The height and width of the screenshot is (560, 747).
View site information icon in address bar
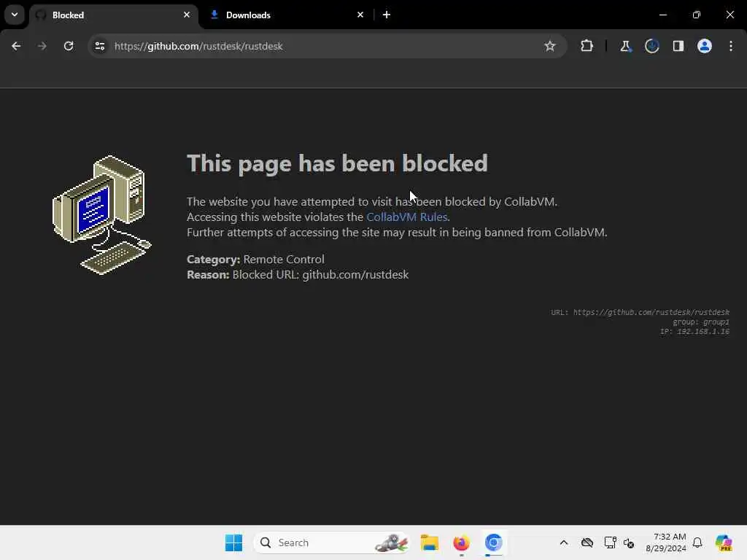pos(100,46)
